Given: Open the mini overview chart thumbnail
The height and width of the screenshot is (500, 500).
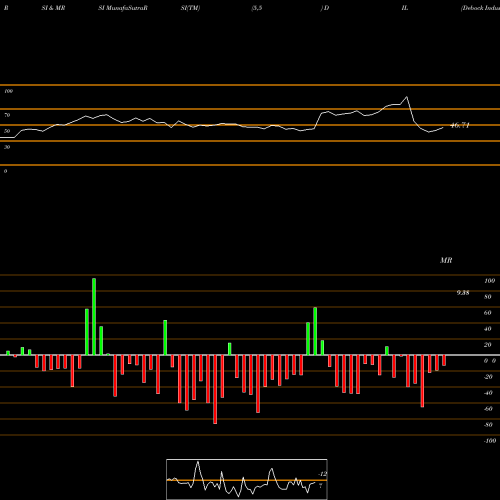Looking at the screenshot, I should click(247, 479).
